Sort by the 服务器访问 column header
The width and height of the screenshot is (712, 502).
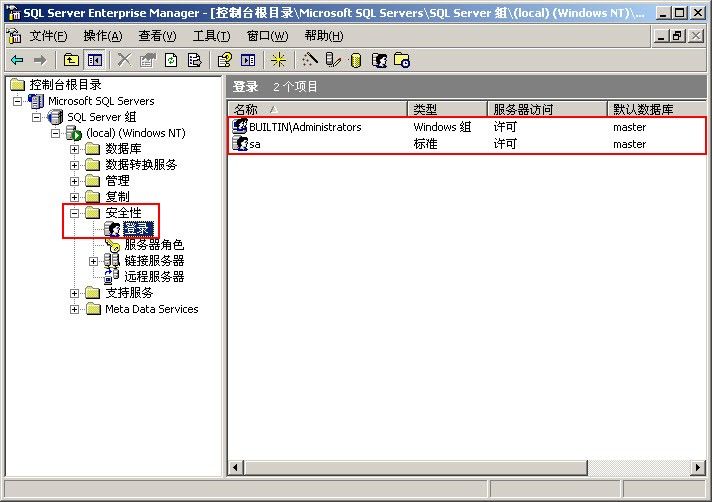point(547,109)
